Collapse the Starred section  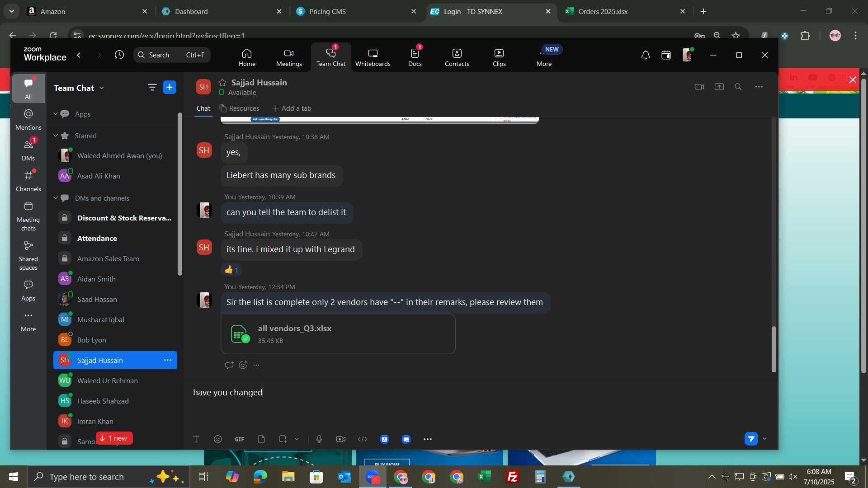[56, 136]
